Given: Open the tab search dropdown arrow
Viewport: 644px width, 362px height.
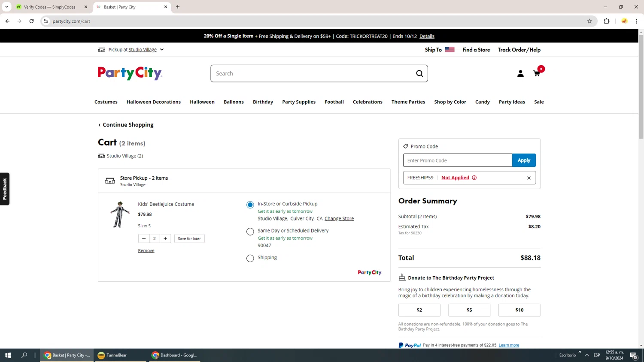Looking at the screenshot, I should (6, 7).
